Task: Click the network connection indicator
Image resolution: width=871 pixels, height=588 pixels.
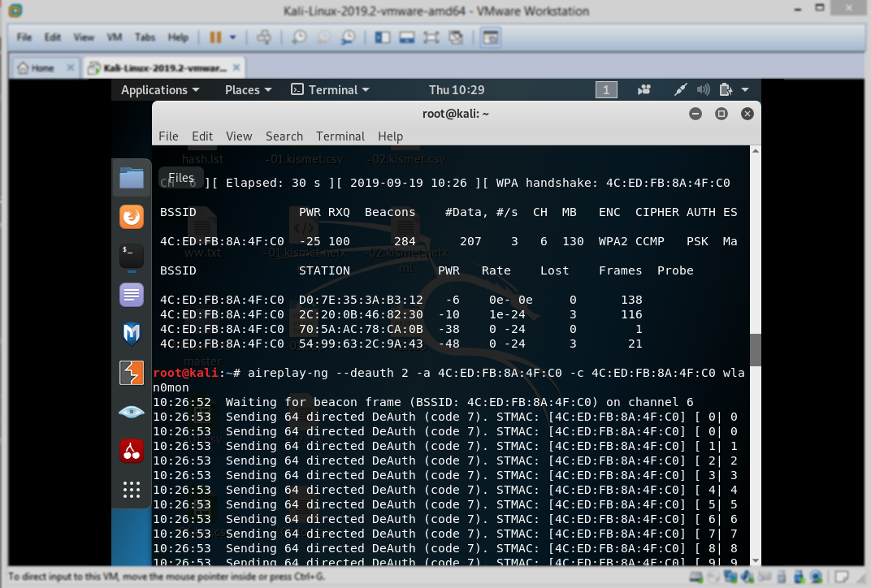Action: [680, 89]
